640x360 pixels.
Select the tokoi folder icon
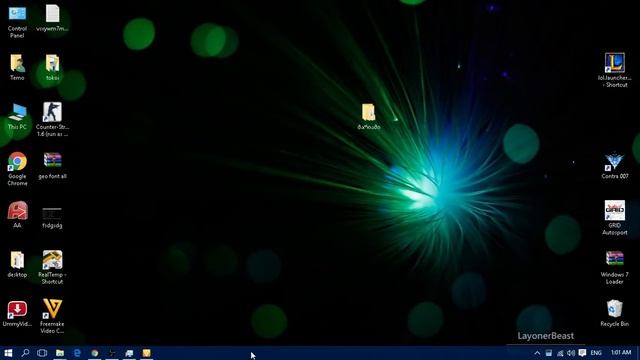[52, 63]
